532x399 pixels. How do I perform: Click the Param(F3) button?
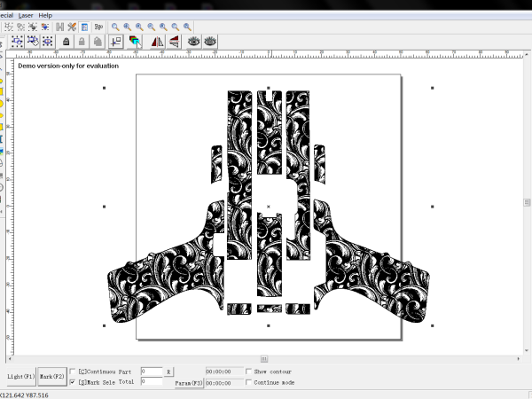click(x=189, y=383)
